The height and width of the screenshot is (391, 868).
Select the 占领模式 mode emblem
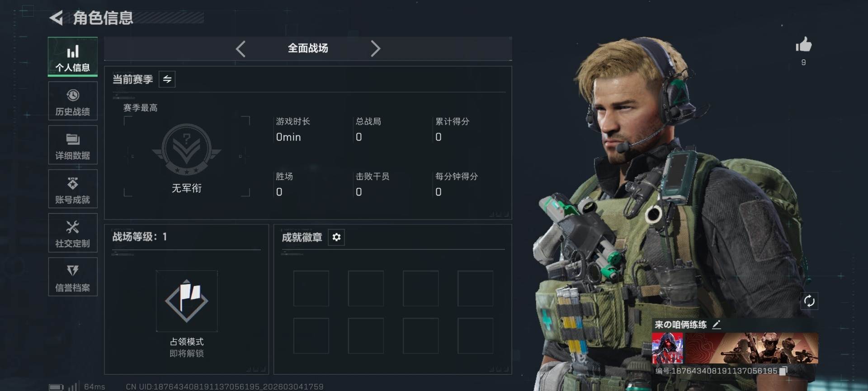pyautogui.click(x=187, y=301)
